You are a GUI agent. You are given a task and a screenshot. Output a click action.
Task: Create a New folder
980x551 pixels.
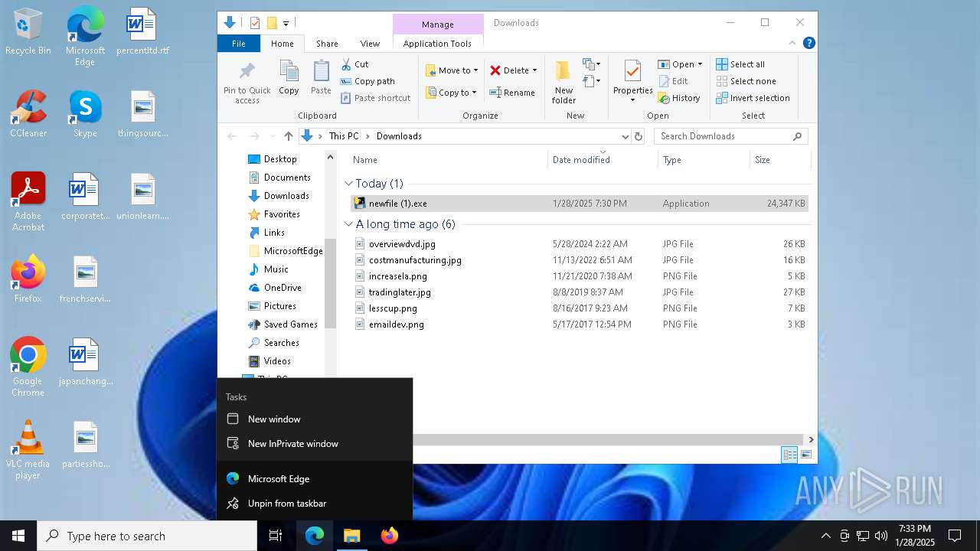tap(563, 82)
